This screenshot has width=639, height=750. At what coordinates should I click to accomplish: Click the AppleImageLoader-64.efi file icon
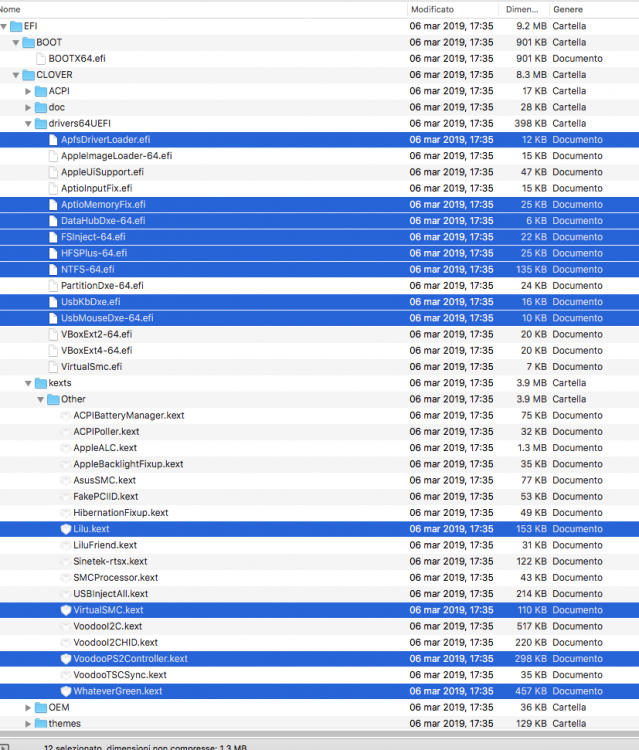point(54,156)
